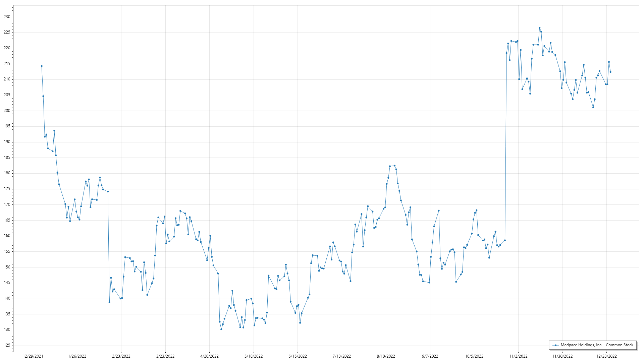644x362 pixels.
Task: Click the lowest data point near 130
Action: click(x=221, y=329)
